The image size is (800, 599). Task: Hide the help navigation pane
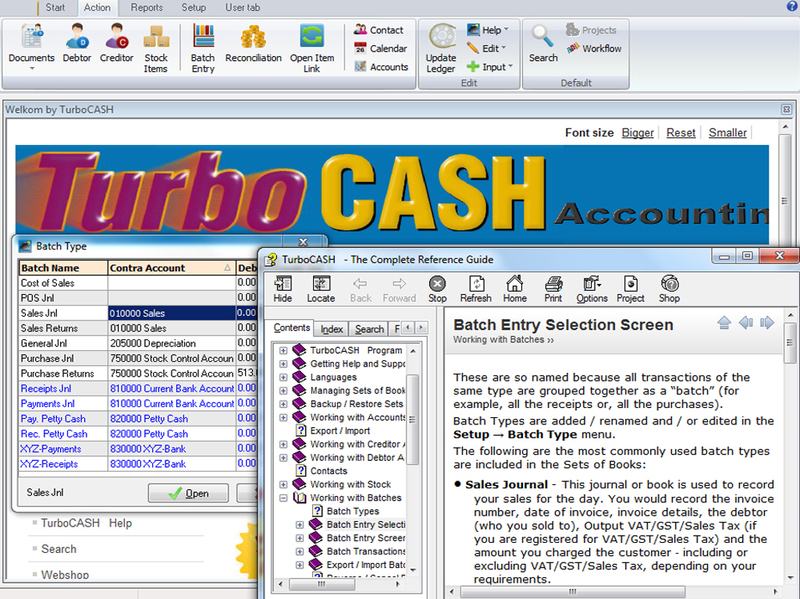click(283, 289)
